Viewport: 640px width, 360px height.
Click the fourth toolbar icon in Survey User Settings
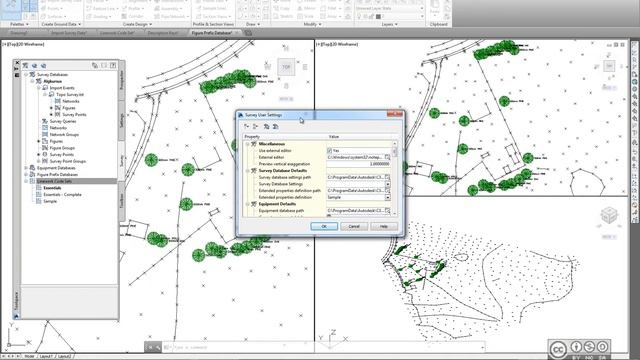[x=276, y=127]
